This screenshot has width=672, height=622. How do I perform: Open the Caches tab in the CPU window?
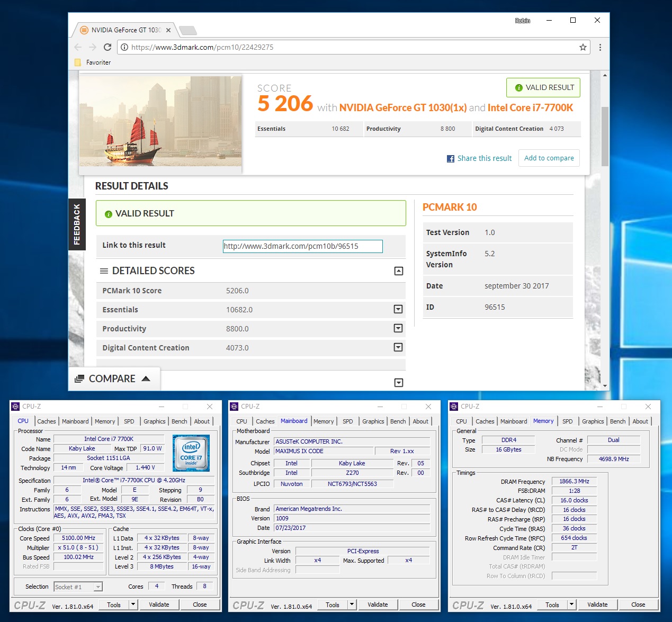click(47, 421)
